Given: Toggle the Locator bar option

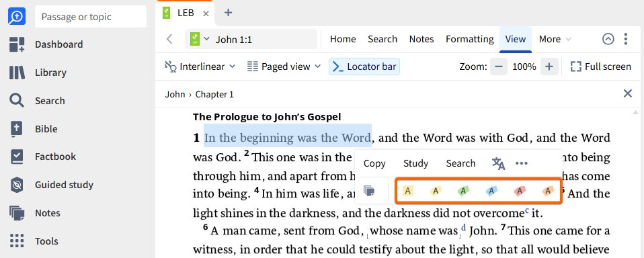Looking at the screenshot, I should 364,67.
